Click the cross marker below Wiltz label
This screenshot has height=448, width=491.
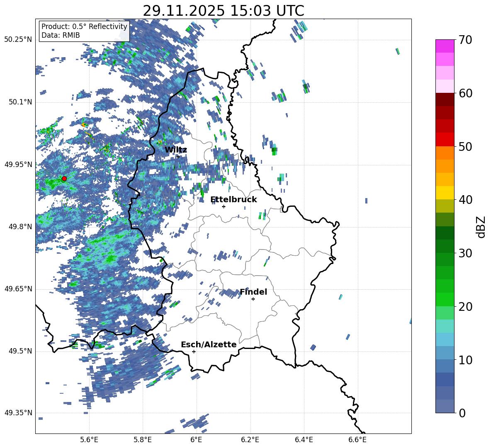(178, 157)
